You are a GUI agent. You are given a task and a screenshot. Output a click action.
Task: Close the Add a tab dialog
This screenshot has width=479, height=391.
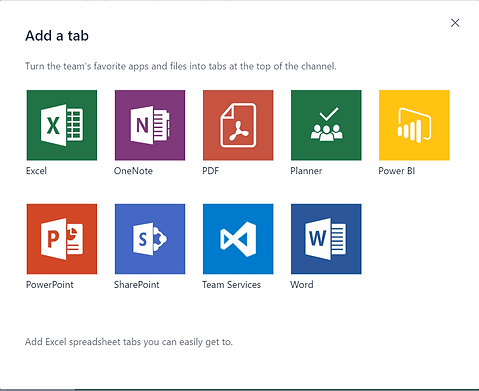coord(455,23)
